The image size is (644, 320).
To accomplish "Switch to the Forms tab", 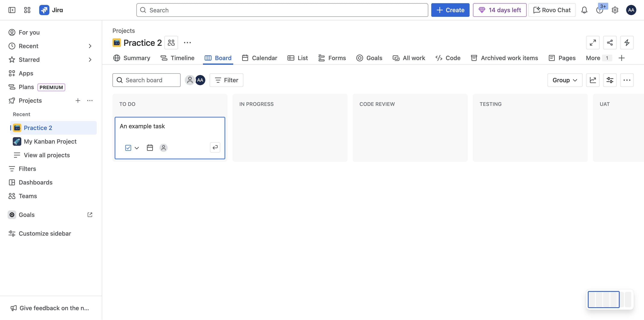I will point(332,58).
